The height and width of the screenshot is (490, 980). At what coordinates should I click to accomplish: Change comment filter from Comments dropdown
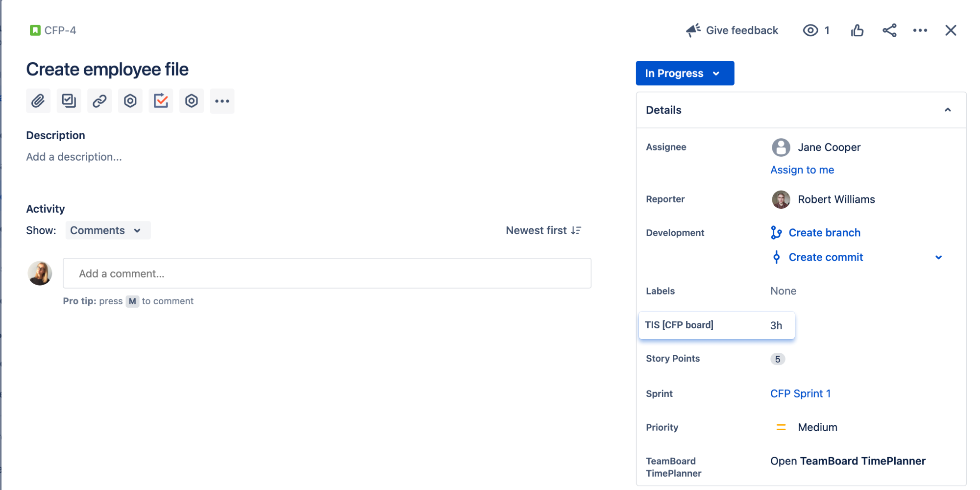[x=107, y=230]
